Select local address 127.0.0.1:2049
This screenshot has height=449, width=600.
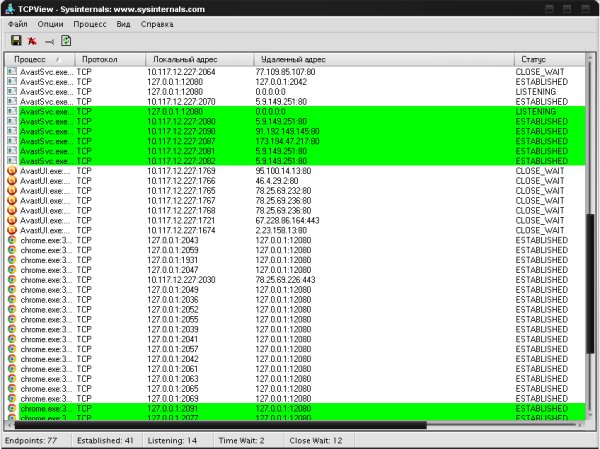[173, 290]
